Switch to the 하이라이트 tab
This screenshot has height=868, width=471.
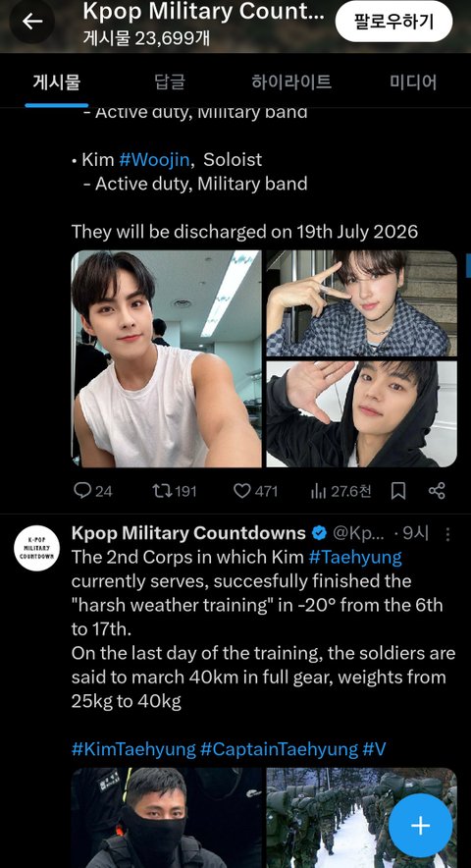click(291, 82)
